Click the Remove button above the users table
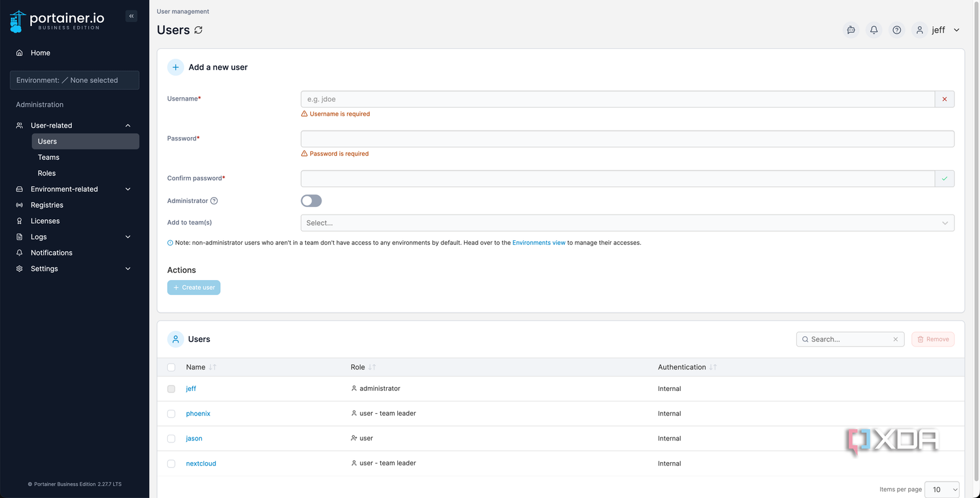This screenshot has height=498, width=980. coord(933,339)
